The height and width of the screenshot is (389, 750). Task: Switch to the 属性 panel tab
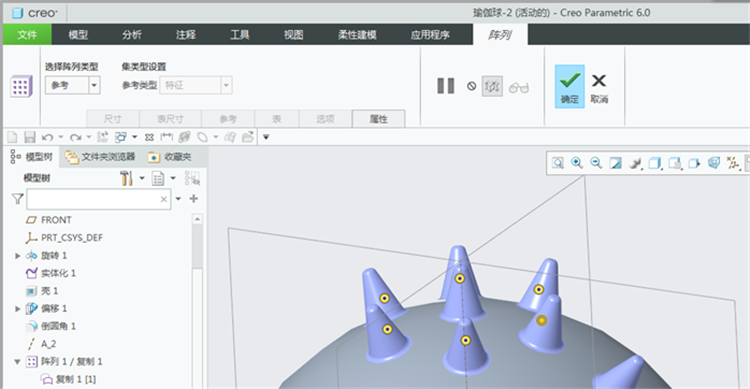pos(378,119)
